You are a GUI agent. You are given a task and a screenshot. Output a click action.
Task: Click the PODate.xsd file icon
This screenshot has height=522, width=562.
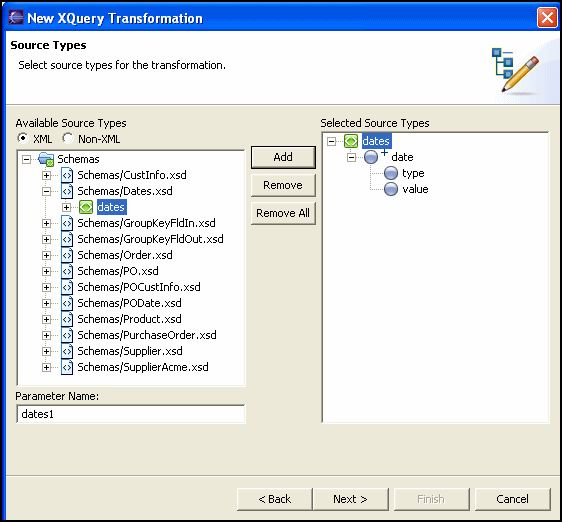[x=67, y=303]
